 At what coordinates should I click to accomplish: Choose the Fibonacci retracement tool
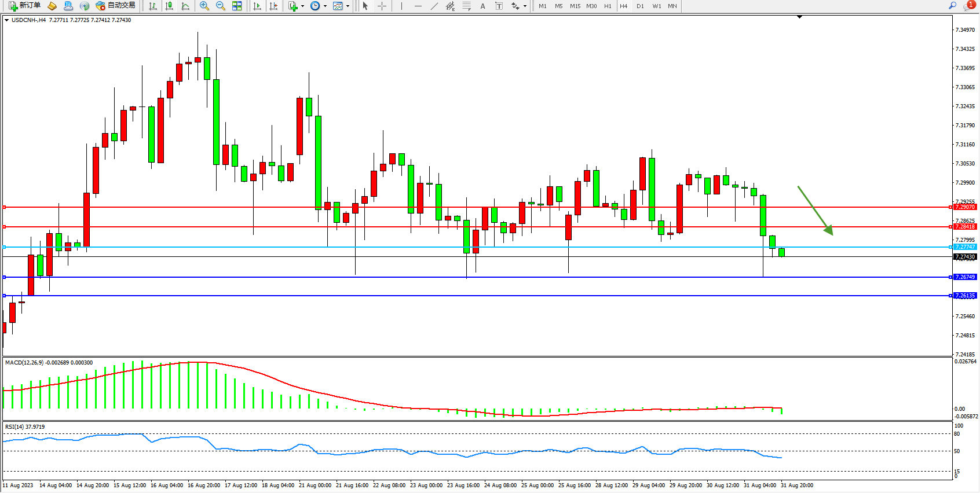(x=466, y=6)
